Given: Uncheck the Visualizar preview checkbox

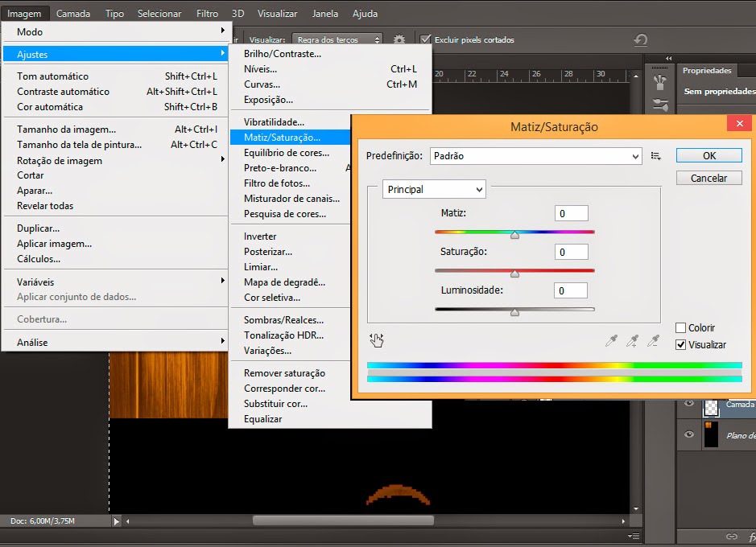Looking at the screenshot, I should pyautogui.click(x=681, y=345).
